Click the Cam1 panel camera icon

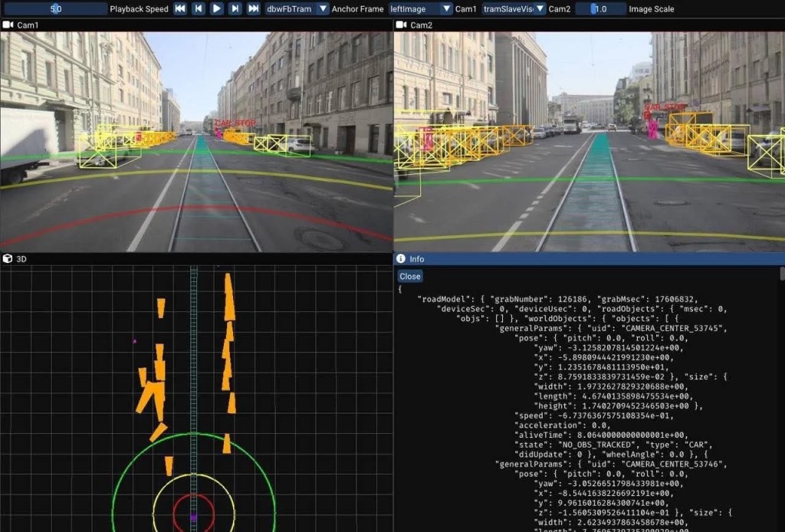[8, 25]
